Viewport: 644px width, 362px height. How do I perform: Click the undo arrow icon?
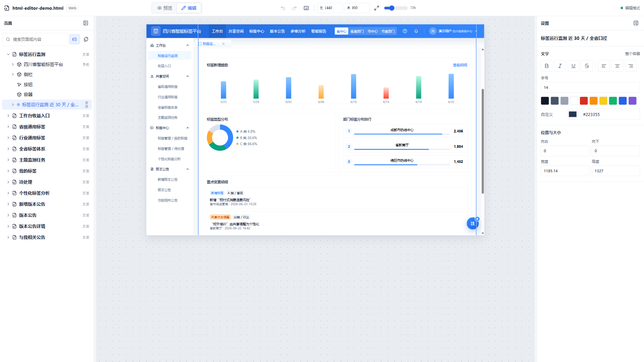(283, 8)
